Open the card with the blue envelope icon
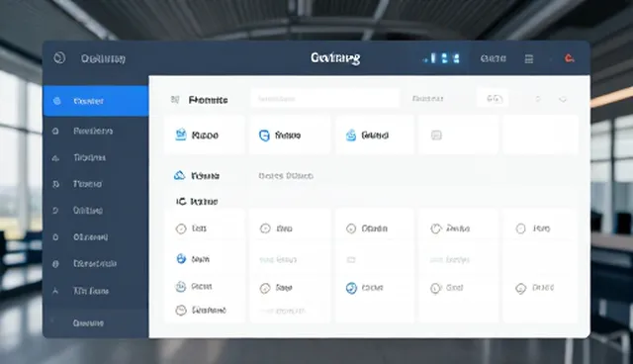Viewport: 633px width, 364px height. click(x=205, y=135)
